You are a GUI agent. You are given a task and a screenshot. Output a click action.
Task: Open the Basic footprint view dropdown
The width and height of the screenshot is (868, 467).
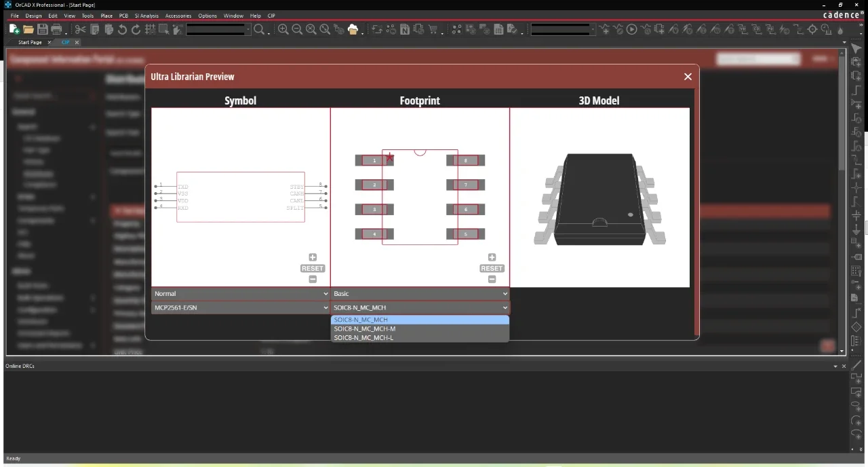(420, 294)
